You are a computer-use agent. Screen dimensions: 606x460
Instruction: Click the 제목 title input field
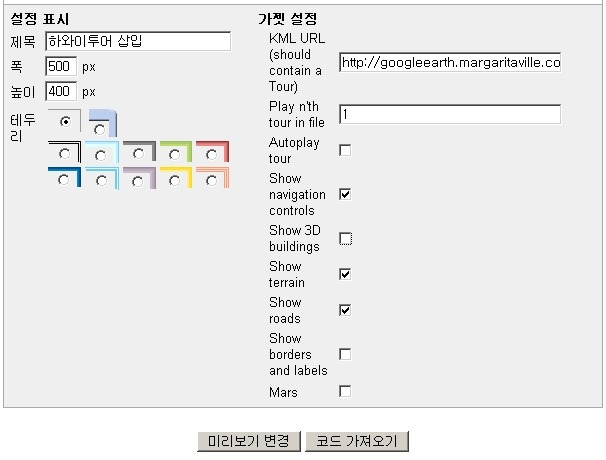pyautogui.click(x=138, y=41)
